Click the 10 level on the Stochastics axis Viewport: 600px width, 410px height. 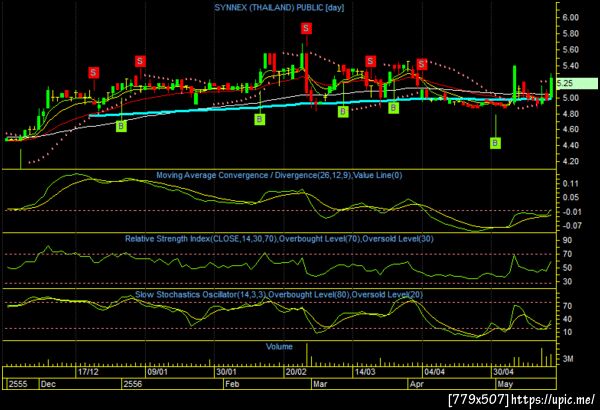[567, 332]
